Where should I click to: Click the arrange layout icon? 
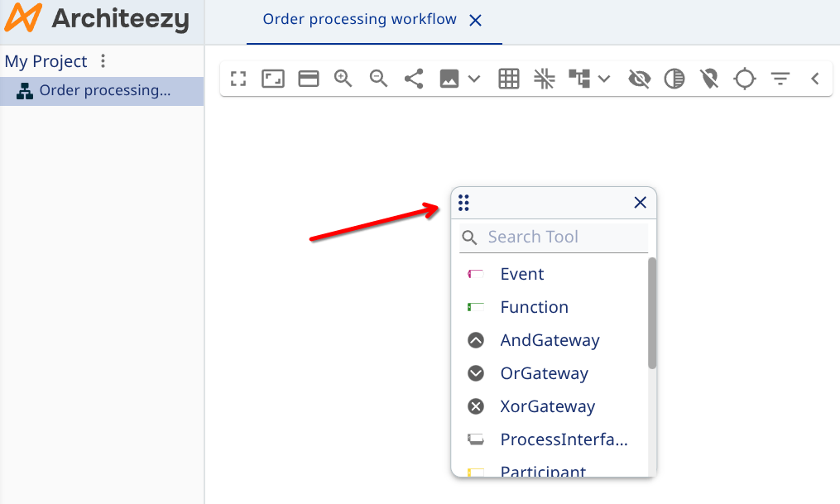(x=579, y=79)
